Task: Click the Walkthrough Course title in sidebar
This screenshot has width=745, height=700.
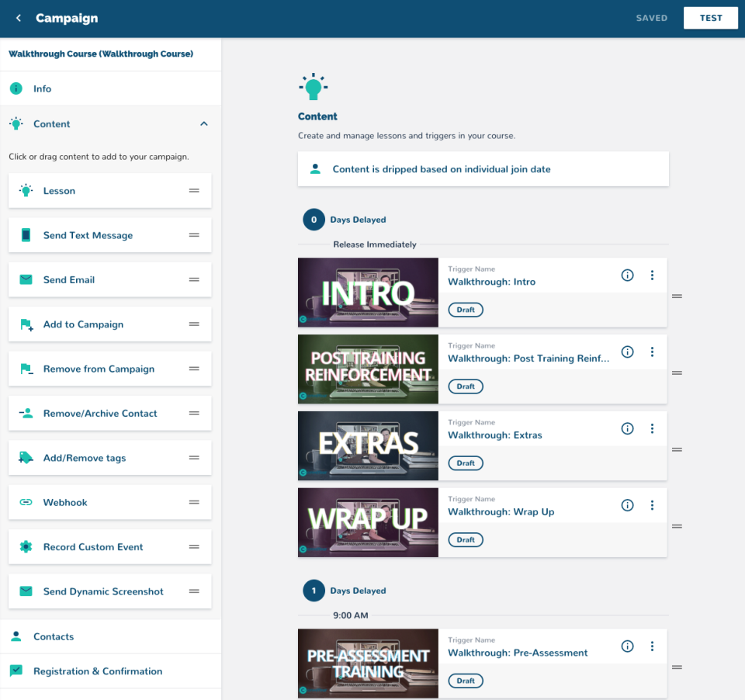Action: click(101, 54)
